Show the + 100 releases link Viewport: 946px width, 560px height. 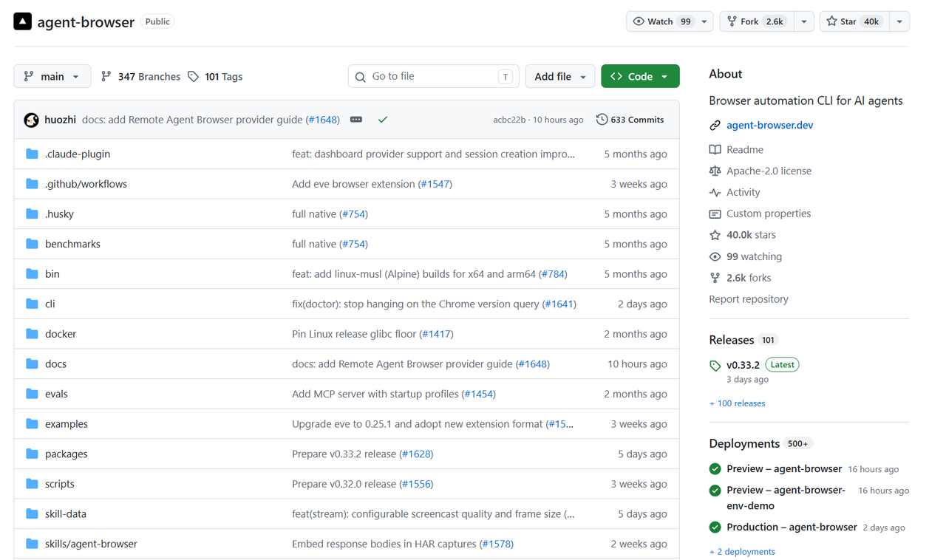pos(737,403)
